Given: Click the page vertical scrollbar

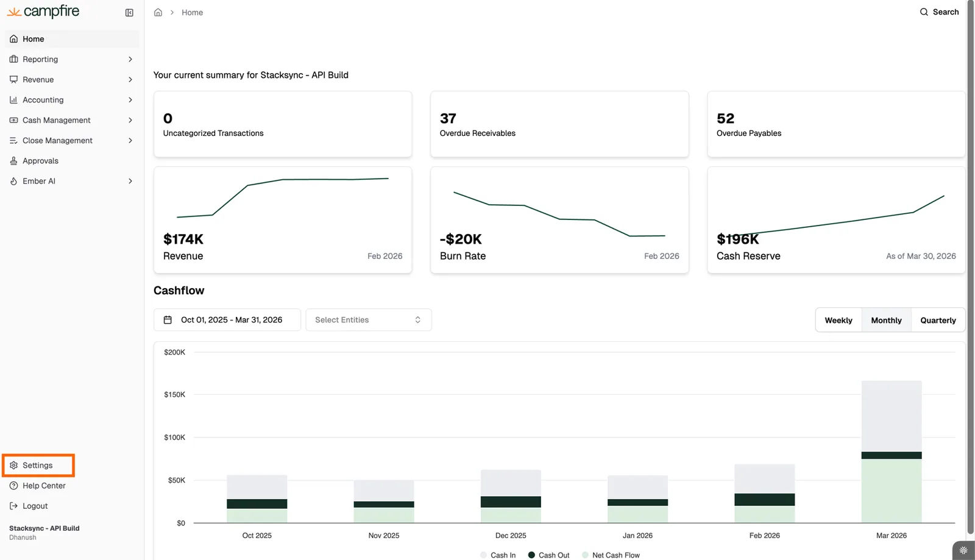Looking at the screenshot, I should click(x=970, y=266).
